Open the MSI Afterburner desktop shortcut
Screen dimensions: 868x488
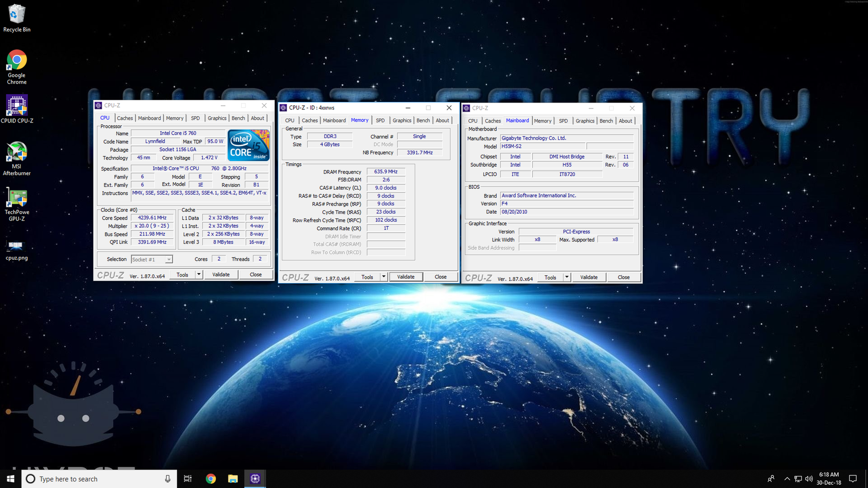(17, 158)
